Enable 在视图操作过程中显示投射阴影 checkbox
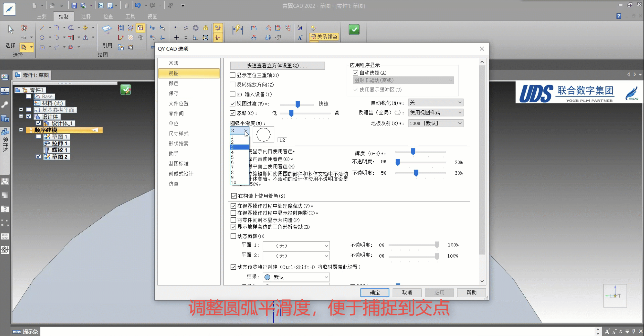The height and width of the screenshot is (336, 644). tap(233, 213)
